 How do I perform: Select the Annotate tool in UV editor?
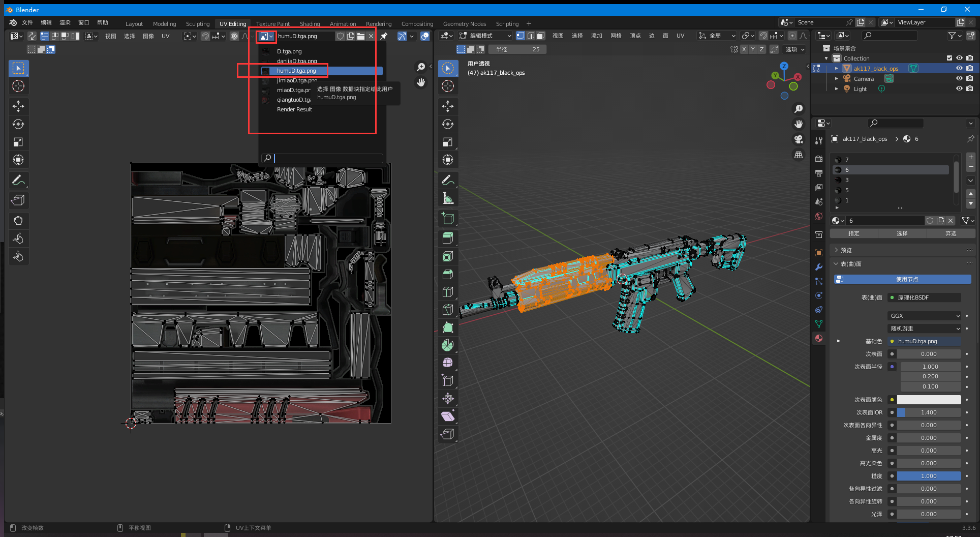click(18, 181)
